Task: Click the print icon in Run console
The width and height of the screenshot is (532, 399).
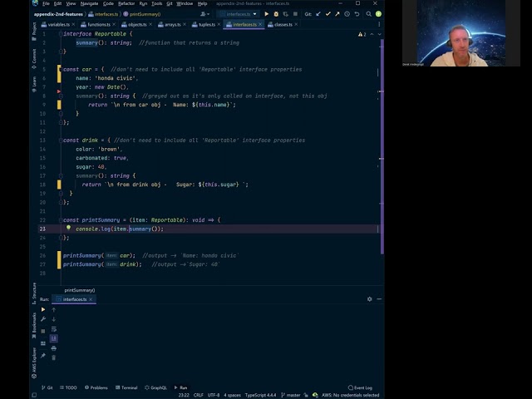Action: [x=53, y=348]
